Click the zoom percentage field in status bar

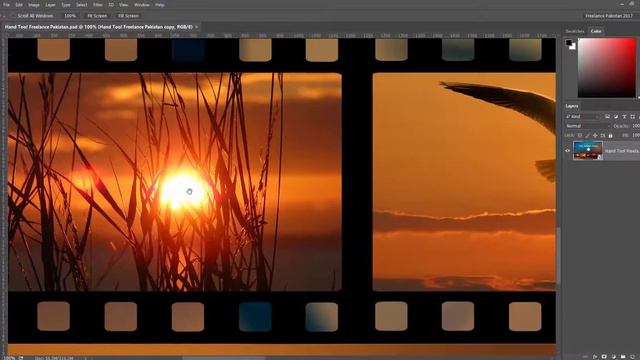click(8, 358)
